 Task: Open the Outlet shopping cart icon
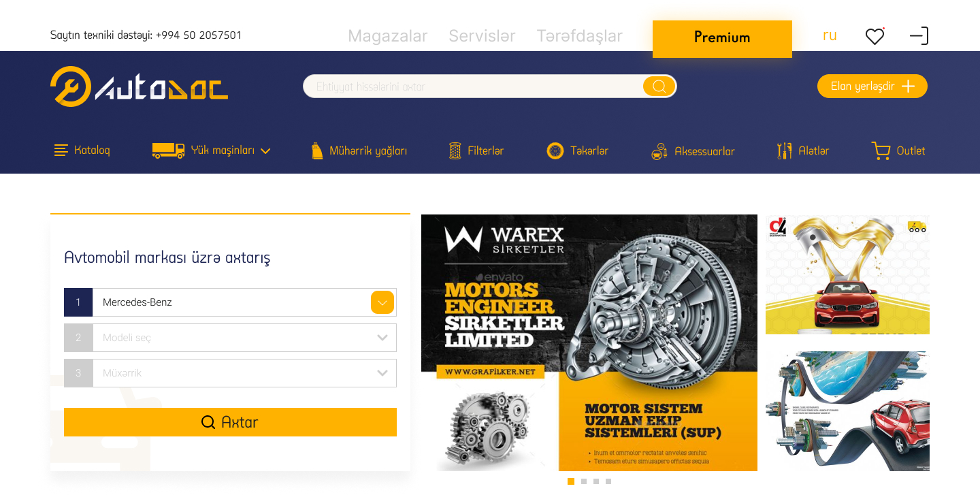881,150
